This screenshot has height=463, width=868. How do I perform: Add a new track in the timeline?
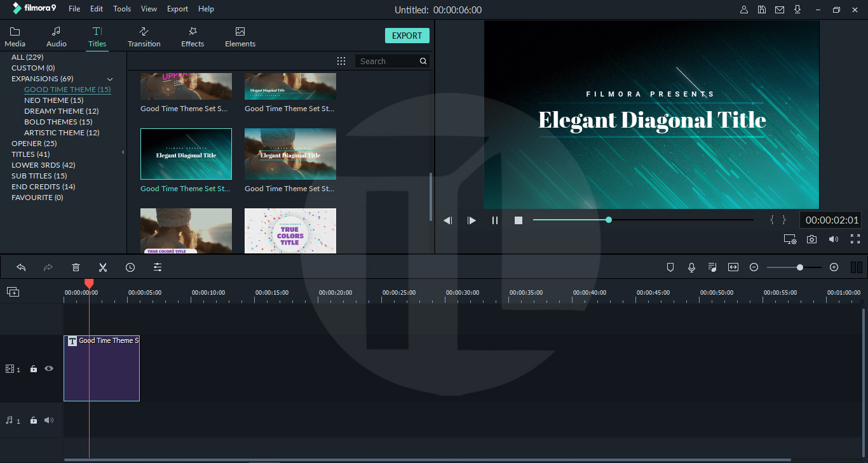pos(13,292)
